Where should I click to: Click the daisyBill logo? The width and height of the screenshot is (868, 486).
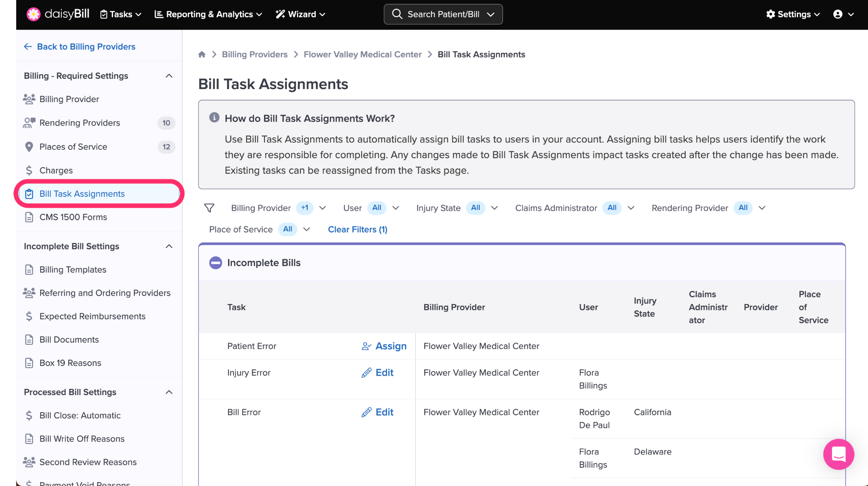tap(58, 14)
